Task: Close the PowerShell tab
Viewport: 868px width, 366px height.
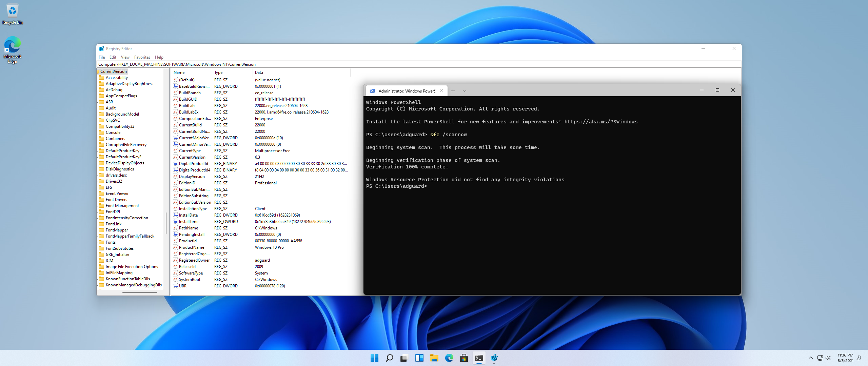Action: pyautogui.click(x=441, y=91)
